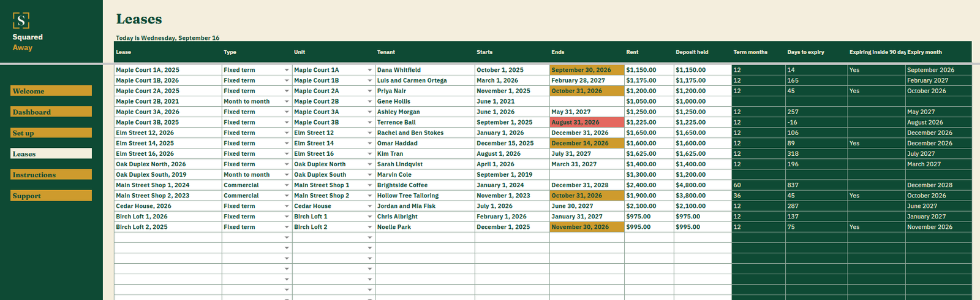Viewport: 980px width, 300px height.
Task: Select the red August 31, 2026 end date
Action: tap(587, 122)
